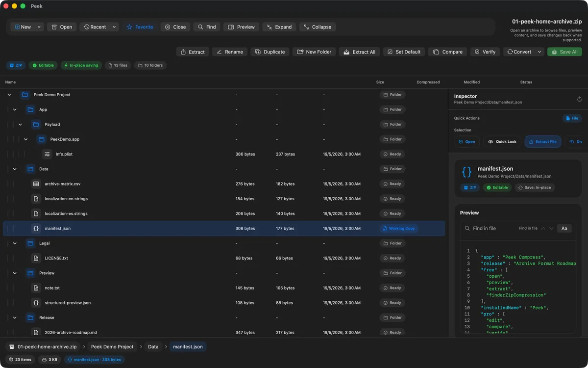Image resolution: width=588 pixels, height=368 pixels.
Task: Click the Find magnifier button
Action: (207, 27)
